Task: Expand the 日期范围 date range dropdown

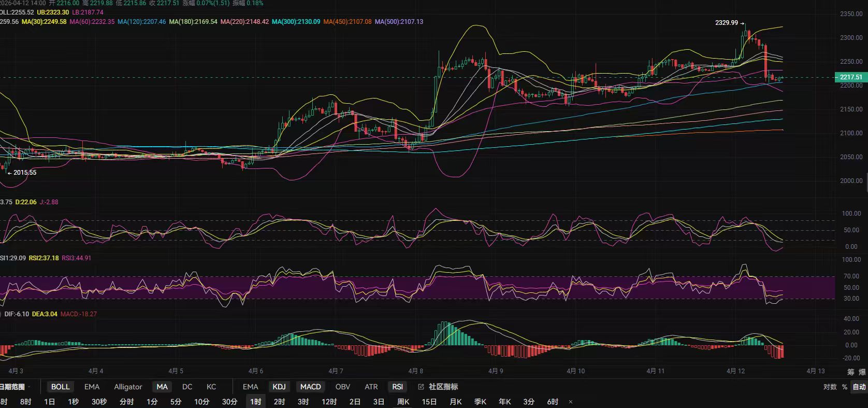Action: 15,387
